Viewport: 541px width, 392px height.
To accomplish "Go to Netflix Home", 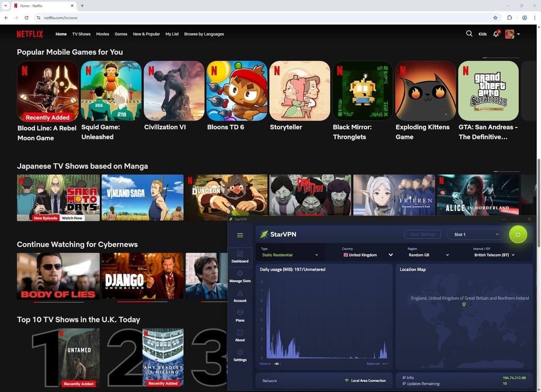I will click(61, 34).
